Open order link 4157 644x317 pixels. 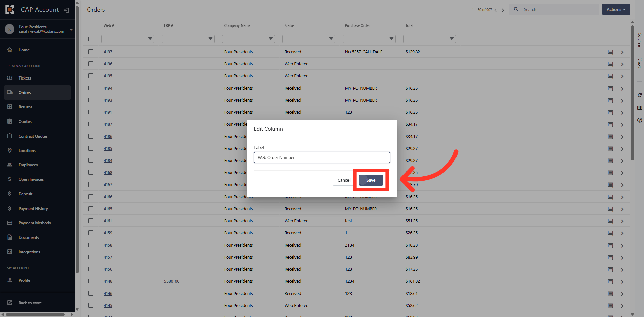tap(108, 257)
